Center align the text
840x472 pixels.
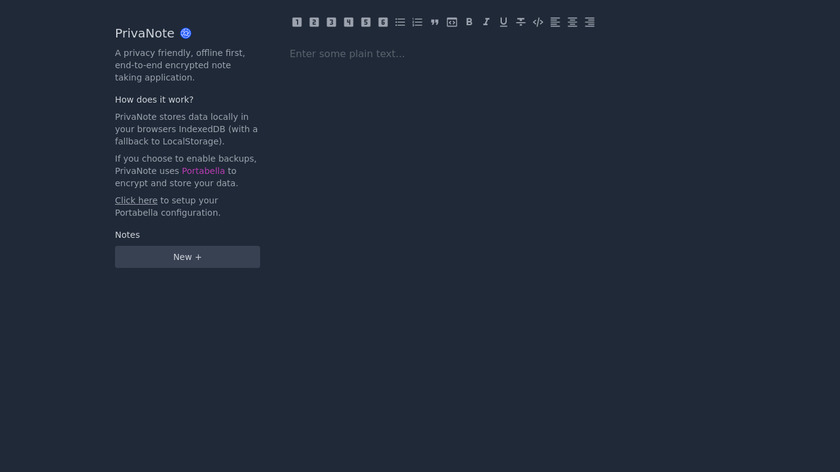tap(572, 22)
